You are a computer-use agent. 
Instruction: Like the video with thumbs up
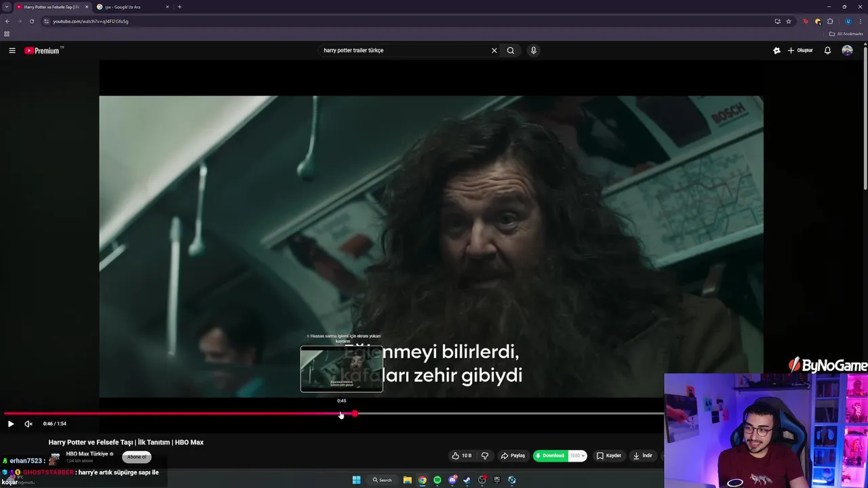pyautogui.click(x=462, y=455)
